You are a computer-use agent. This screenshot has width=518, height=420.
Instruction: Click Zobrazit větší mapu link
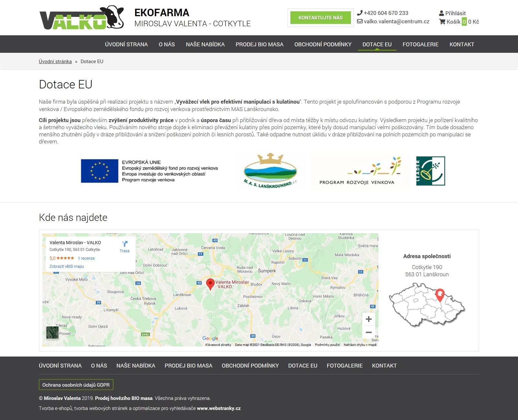67,266
